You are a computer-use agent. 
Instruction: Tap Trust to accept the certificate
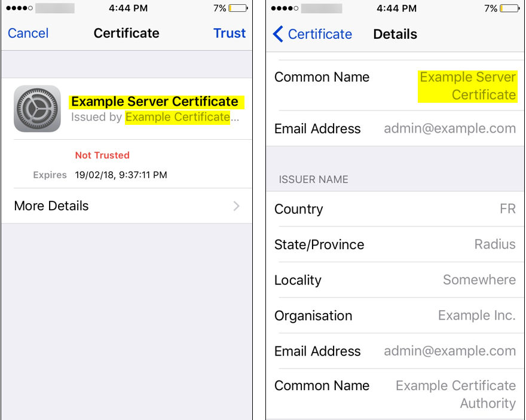[230, 33]
